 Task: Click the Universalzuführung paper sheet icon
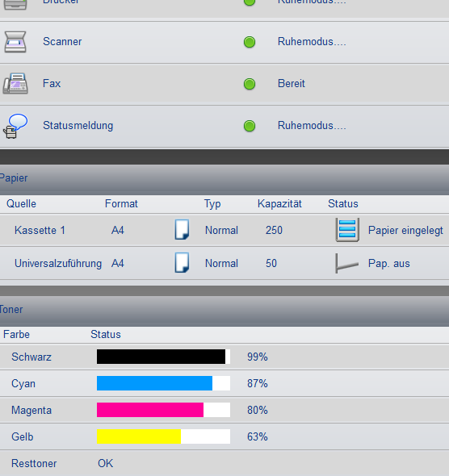(x=182, y=262)
